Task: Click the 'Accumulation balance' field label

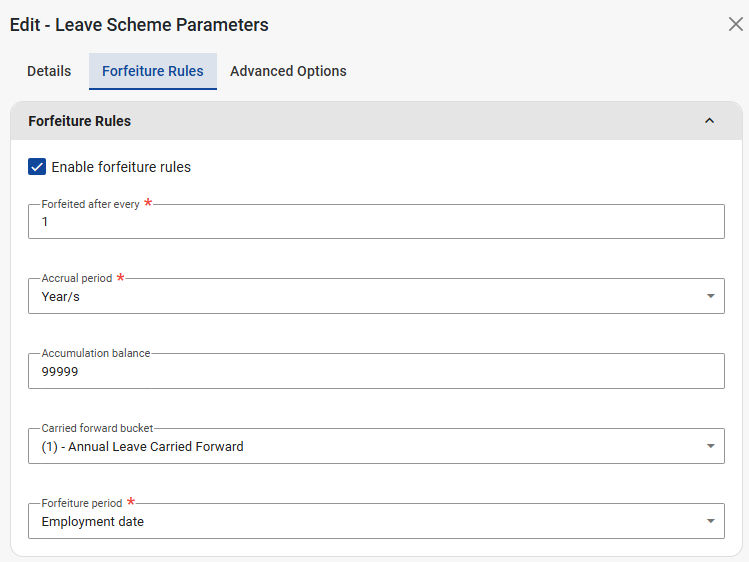Action: pos(95,353)
